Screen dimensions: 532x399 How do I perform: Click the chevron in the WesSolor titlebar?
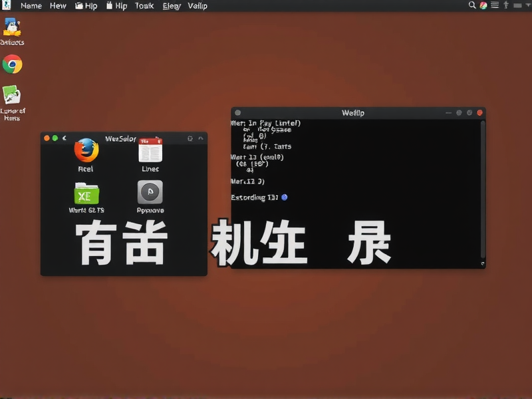click(201, 138)
